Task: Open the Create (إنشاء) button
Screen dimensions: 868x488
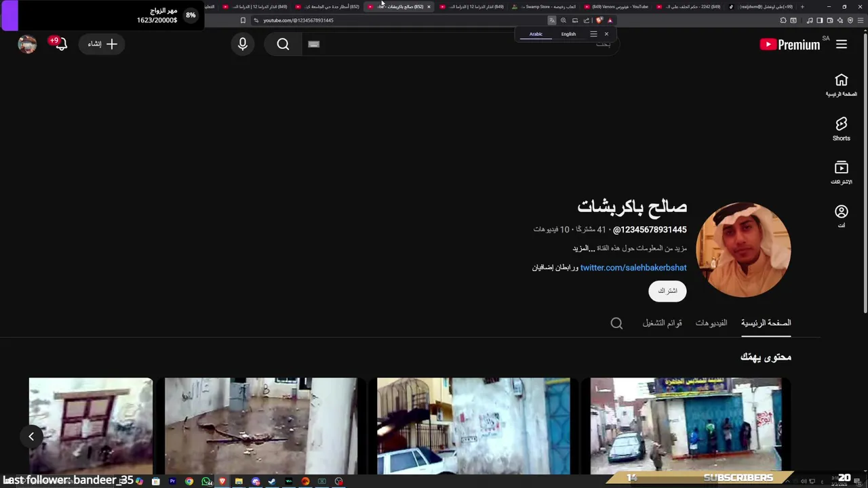Action: [x=102, y=44]
